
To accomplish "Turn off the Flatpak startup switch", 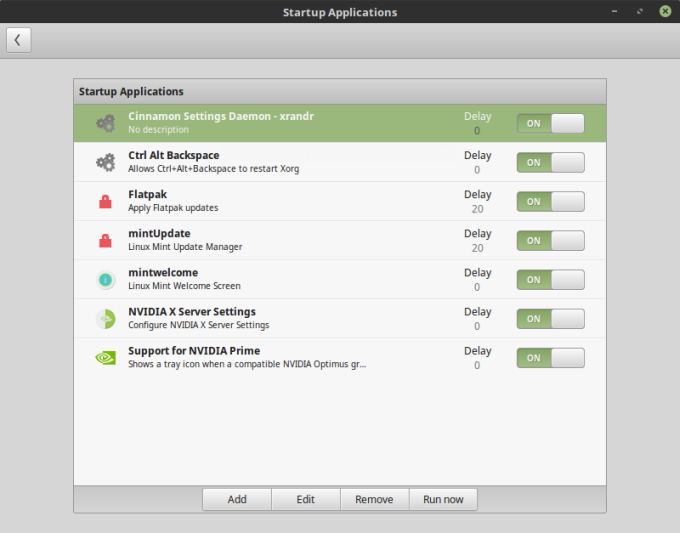I will coord(550,202).
